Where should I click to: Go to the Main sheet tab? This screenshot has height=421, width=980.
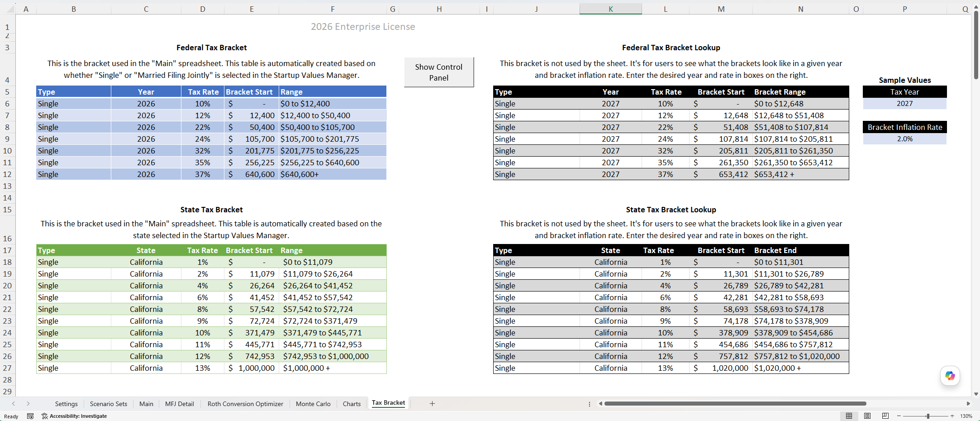click(146, 404)
